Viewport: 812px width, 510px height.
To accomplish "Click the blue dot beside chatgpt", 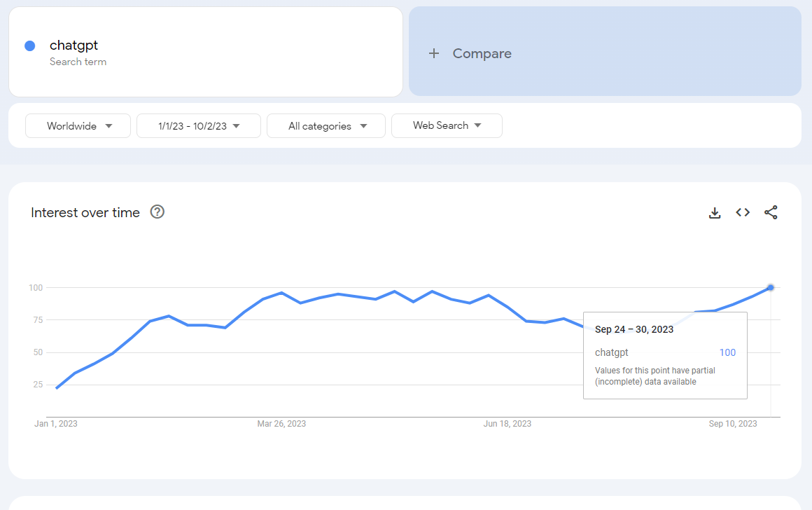I will [x=30, y=46].
